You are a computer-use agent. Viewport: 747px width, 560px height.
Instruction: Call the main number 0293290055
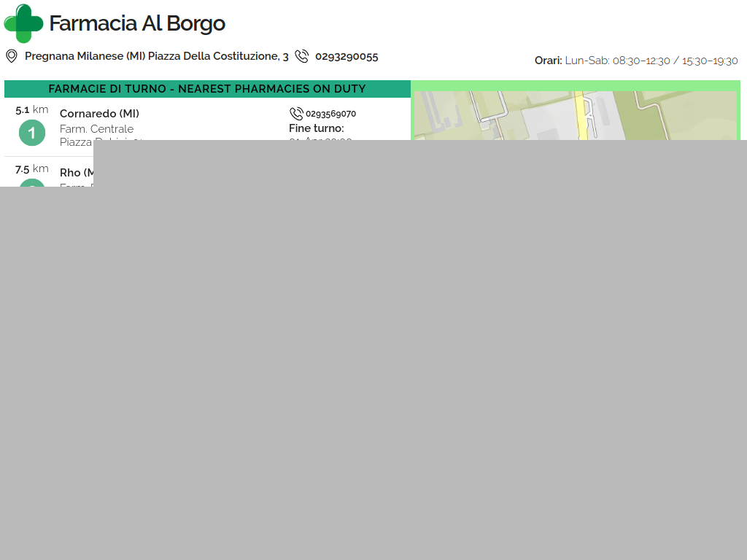pos(347,56)
